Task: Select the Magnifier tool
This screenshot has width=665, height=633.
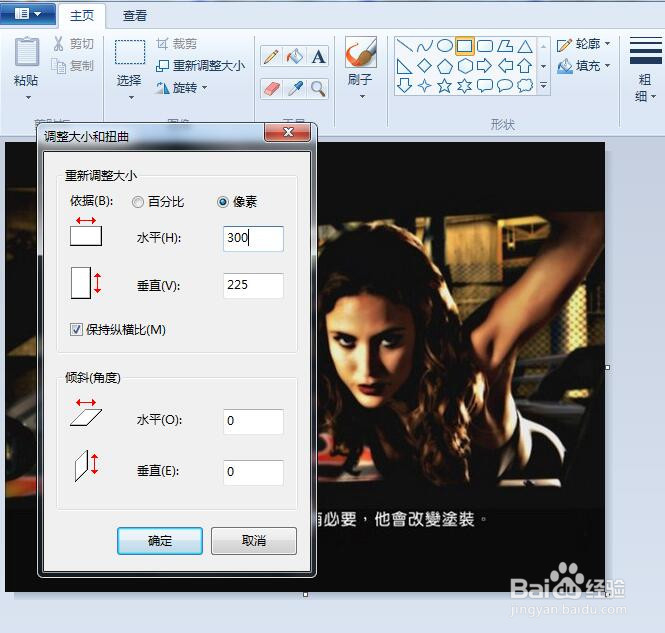Action: click(x=318, y=89)
